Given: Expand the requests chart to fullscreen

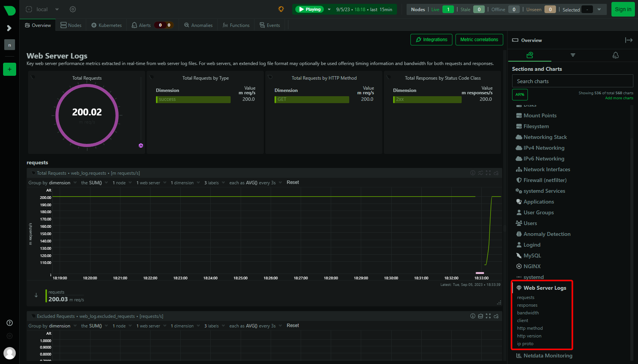Looking at the screenshot, I should click(488, 173).
